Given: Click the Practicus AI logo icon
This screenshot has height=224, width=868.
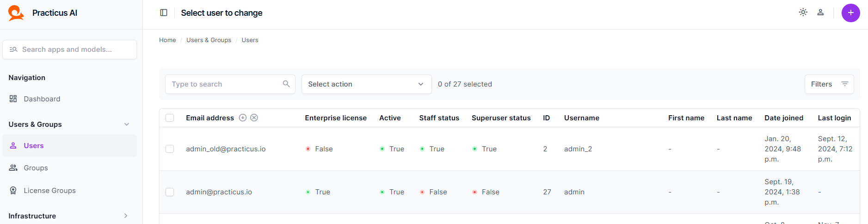Looking at the screenshot, I should pyautogui.click(x=16, y=13).
